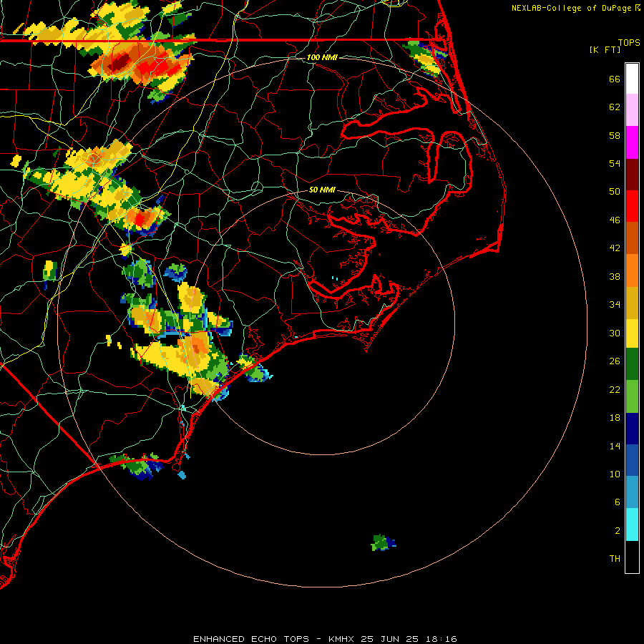Select the dark green legend swatch

pos(632,364)
